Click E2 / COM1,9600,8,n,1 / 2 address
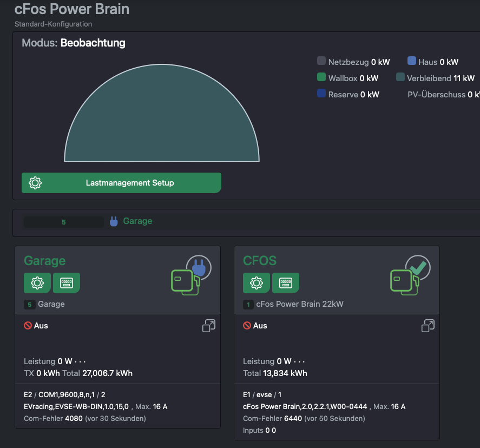This screenshot has width=480, height=448. (x=64, y=394)
